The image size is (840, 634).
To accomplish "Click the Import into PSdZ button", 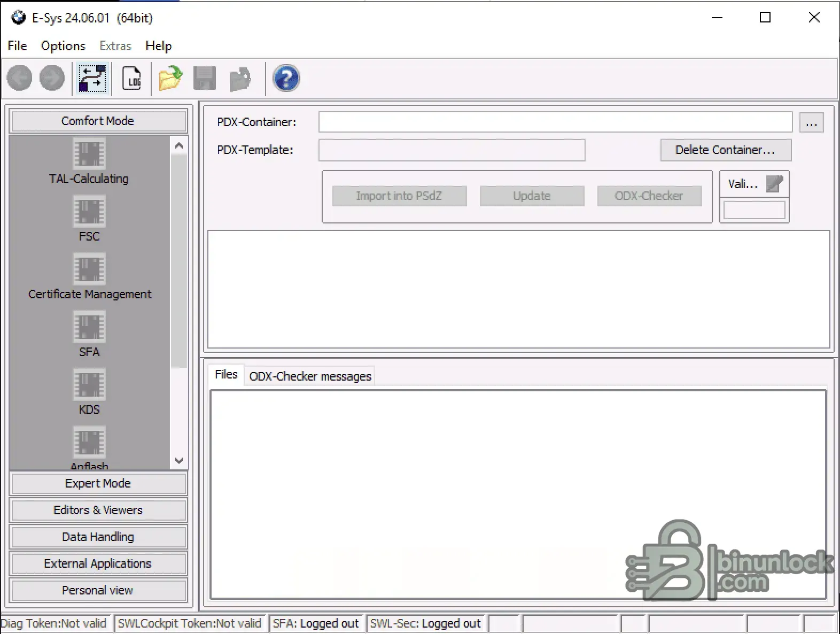I will (x=399, y=196).
